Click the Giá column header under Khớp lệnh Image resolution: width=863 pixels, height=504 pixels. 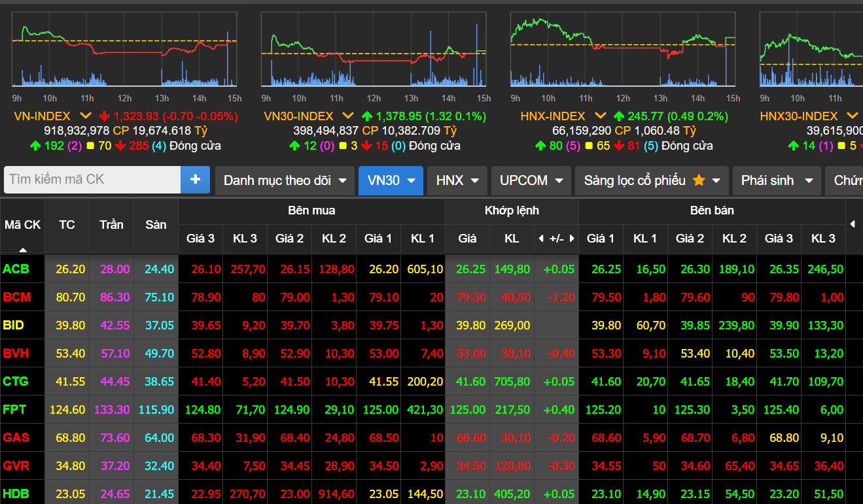click(467, 239)
